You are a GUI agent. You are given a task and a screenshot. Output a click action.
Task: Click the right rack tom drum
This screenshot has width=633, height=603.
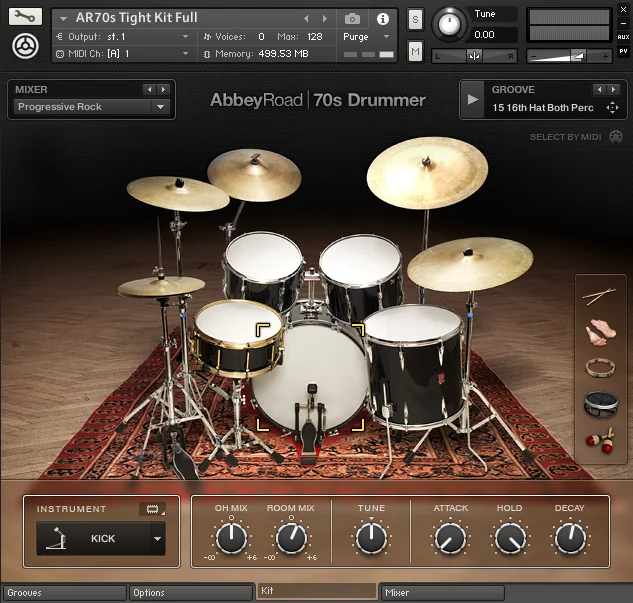point(361,274)
